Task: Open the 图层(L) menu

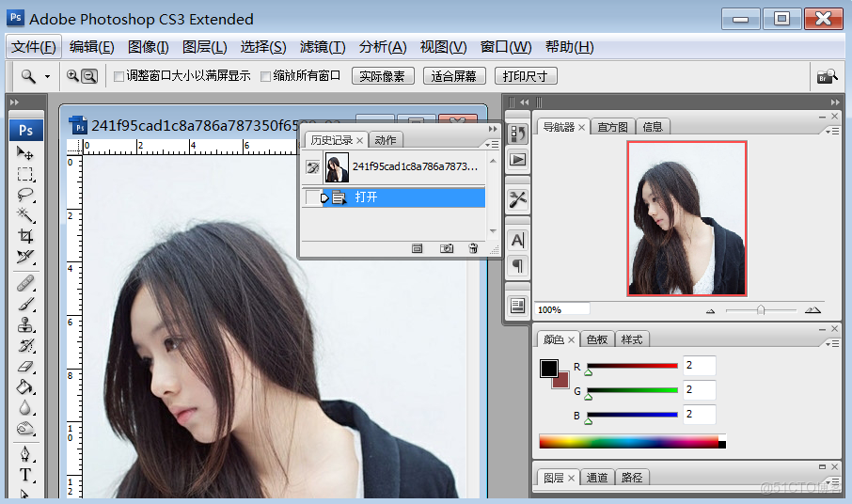Action: (205, 47)
